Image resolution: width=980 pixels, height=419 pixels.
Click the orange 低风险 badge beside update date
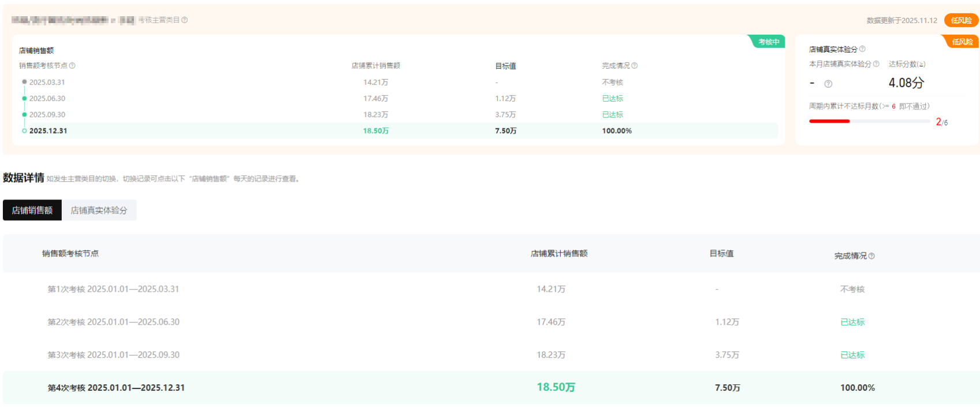click(x=961, y=20)
